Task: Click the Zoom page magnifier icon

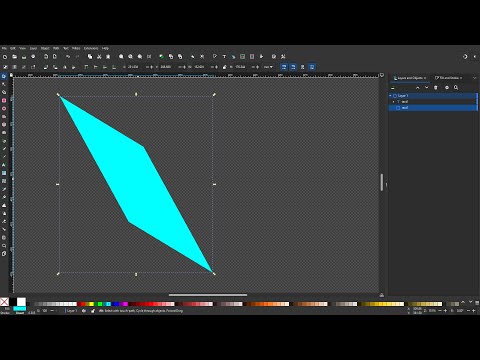Action: pos(140,57)
